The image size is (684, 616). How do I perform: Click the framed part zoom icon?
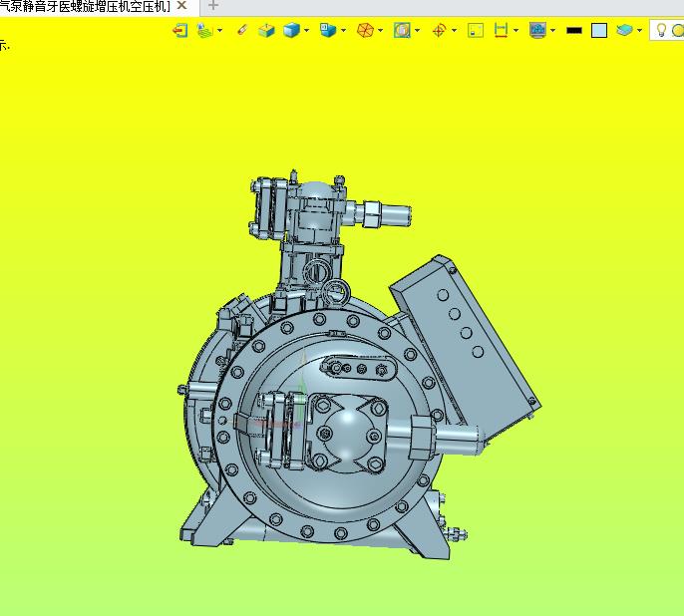pos(402,31)
